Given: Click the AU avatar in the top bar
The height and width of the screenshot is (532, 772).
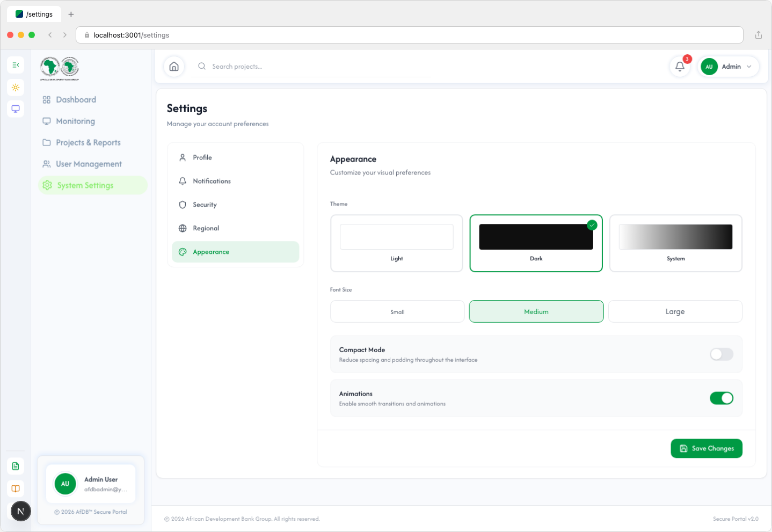Looking at the screenshot, I should pyautogui.click(x=709, y=67).
